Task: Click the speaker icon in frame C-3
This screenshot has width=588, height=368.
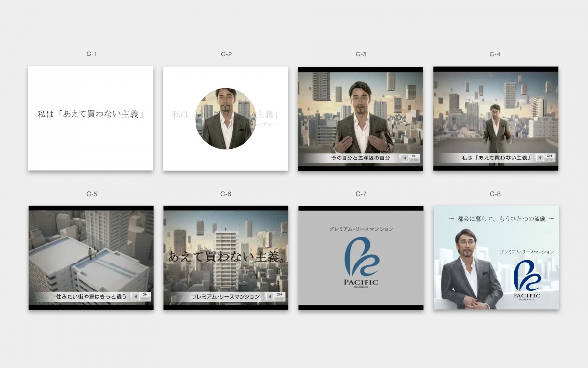Action: pos(404,158)
